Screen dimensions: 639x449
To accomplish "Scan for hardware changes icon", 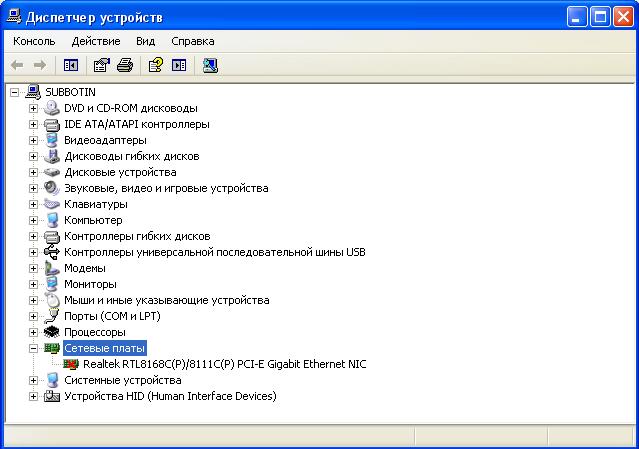I will 210,65.
